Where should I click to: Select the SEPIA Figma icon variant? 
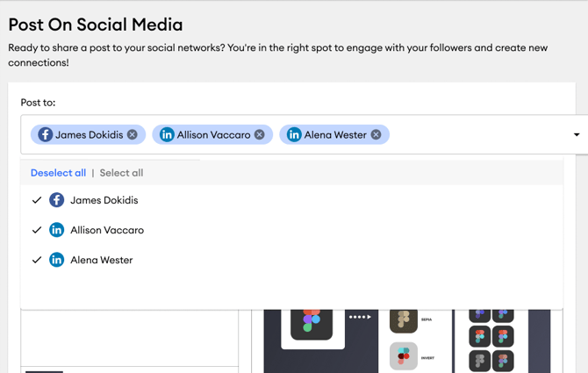[404, 320]
